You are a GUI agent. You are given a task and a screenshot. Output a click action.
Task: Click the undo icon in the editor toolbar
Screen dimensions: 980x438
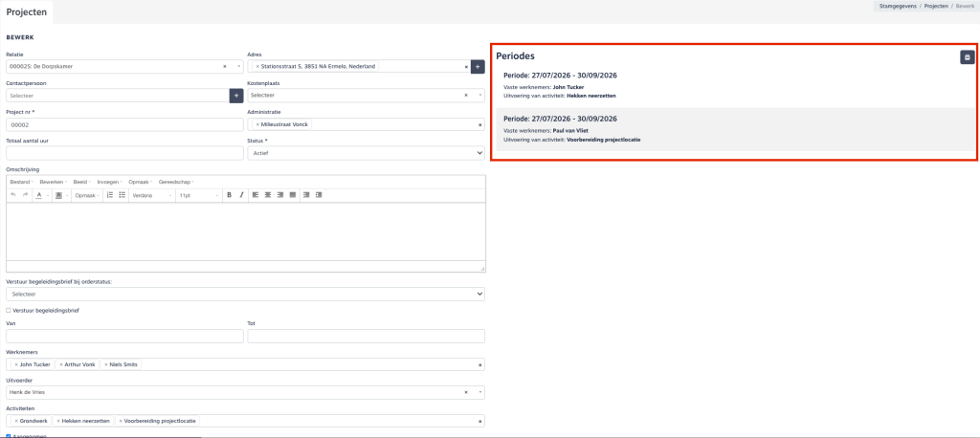pos(13,195)
